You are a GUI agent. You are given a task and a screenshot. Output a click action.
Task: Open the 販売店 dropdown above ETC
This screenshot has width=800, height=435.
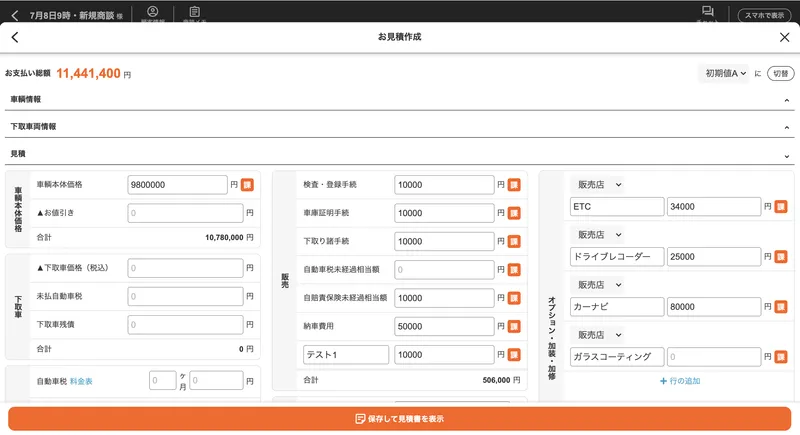tap(598, 185)
